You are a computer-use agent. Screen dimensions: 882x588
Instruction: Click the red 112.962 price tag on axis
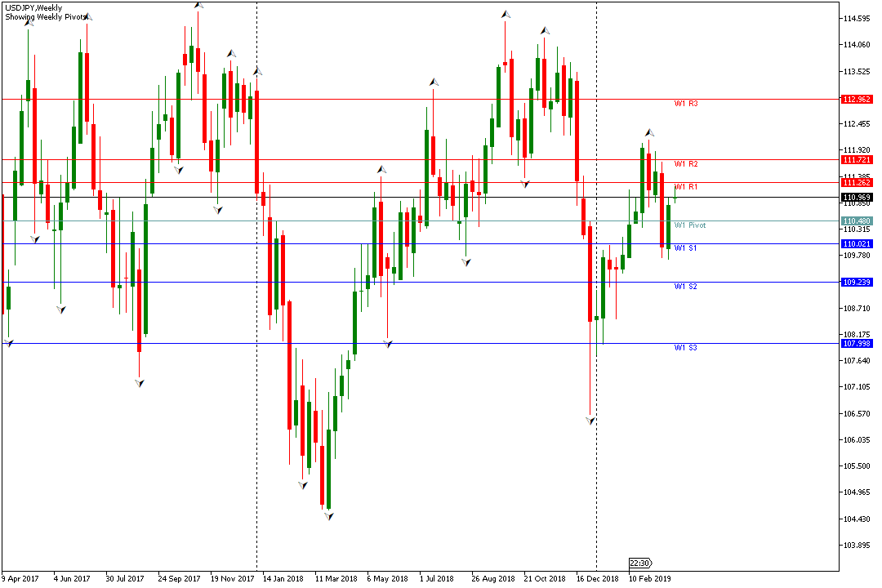pyautogui.click(x=857, y=100)
